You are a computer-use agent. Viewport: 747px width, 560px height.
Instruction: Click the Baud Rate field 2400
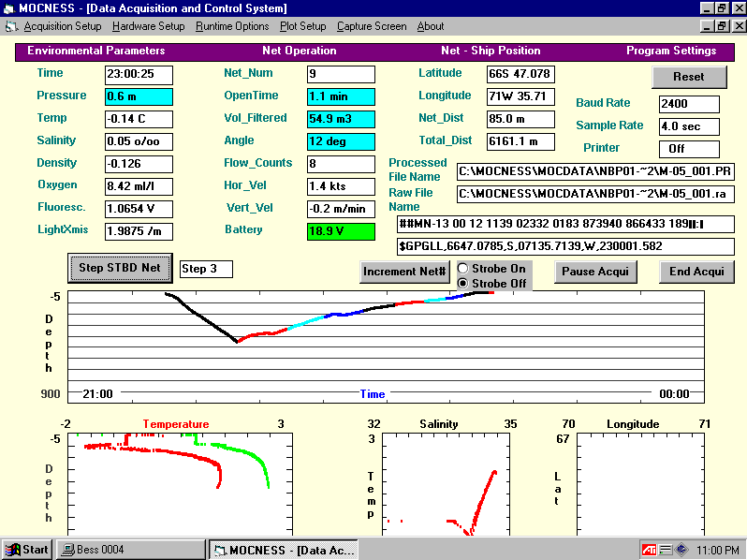pos(689,104)
